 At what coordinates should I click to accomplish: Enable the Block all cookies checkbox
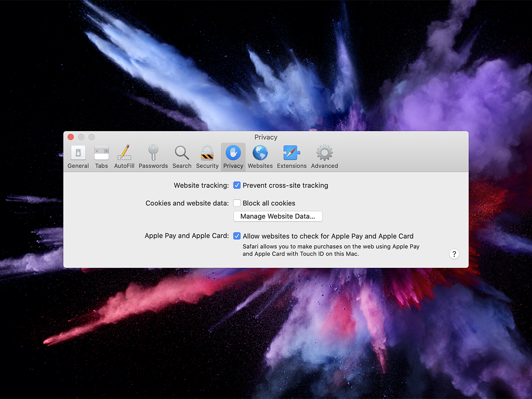(237, 203)
